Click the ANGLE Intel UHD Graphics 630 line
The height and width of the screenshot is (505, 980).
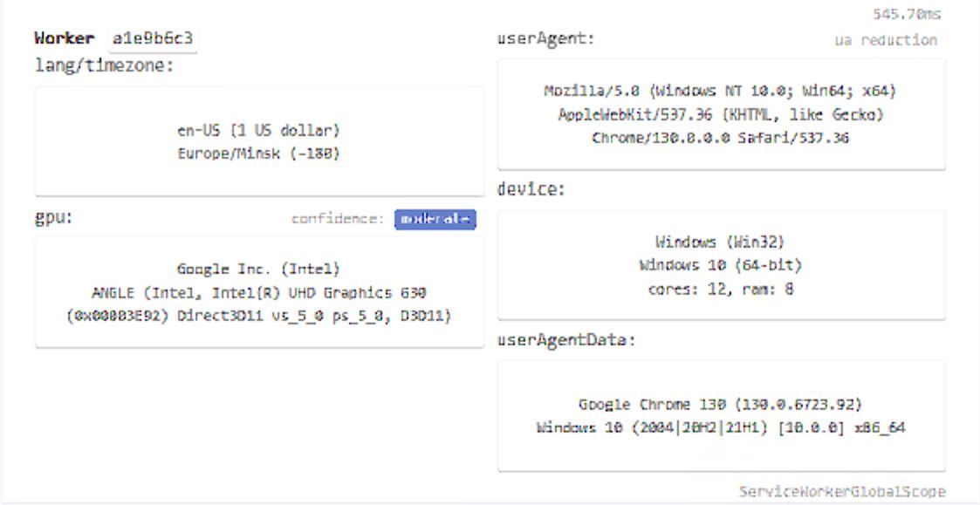[258, 293]
